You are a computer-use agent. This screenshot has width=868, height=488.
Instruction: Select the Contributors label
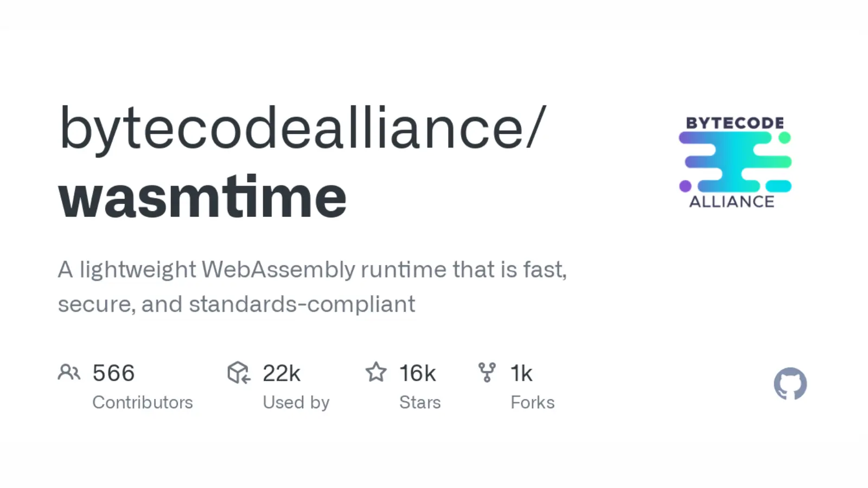(x=142, y=402)
